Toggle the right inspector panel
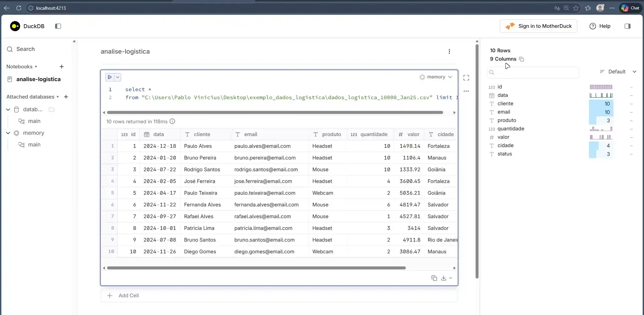This screenshot has width=644, height=315. click(627, 26)
